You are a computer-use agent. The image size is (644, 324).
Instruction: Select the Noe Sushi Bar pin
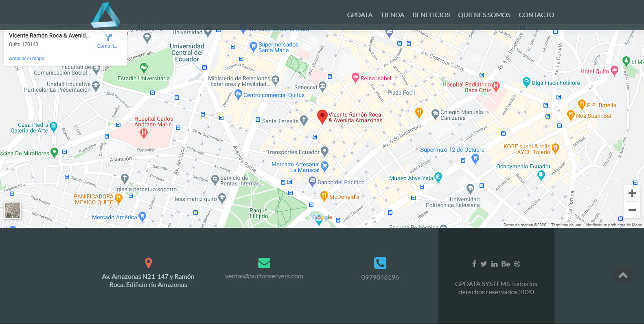(571, 115)
